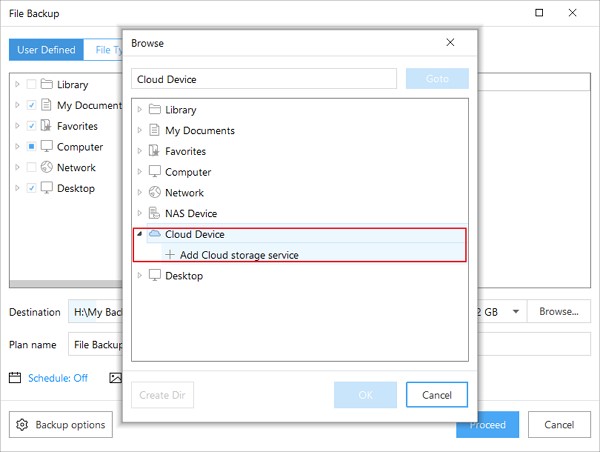Switch to the User Defined tab

[x=46, y=50]
